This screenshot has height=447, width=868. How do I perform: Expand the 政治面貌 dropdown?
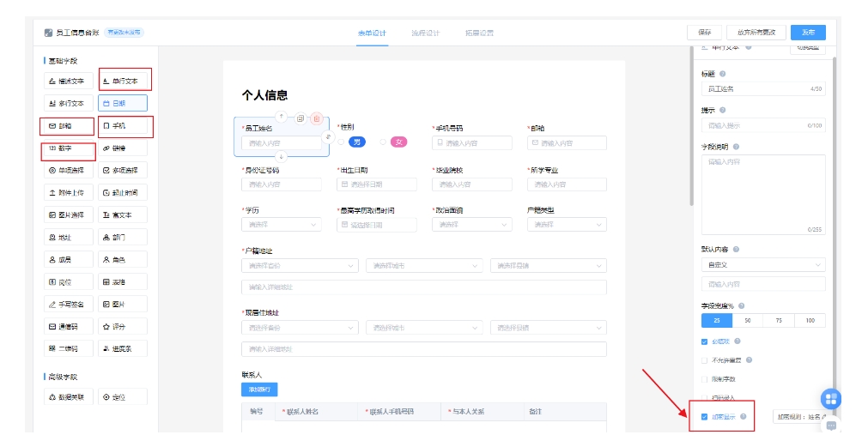(470, 225)
